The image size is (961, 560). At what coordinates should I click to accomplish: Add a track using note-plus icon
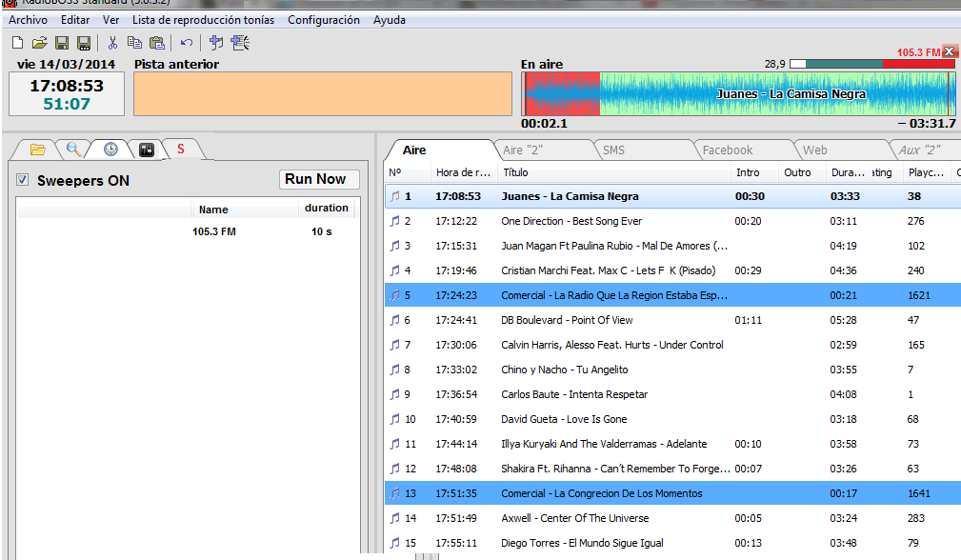[x=216, y=42]
